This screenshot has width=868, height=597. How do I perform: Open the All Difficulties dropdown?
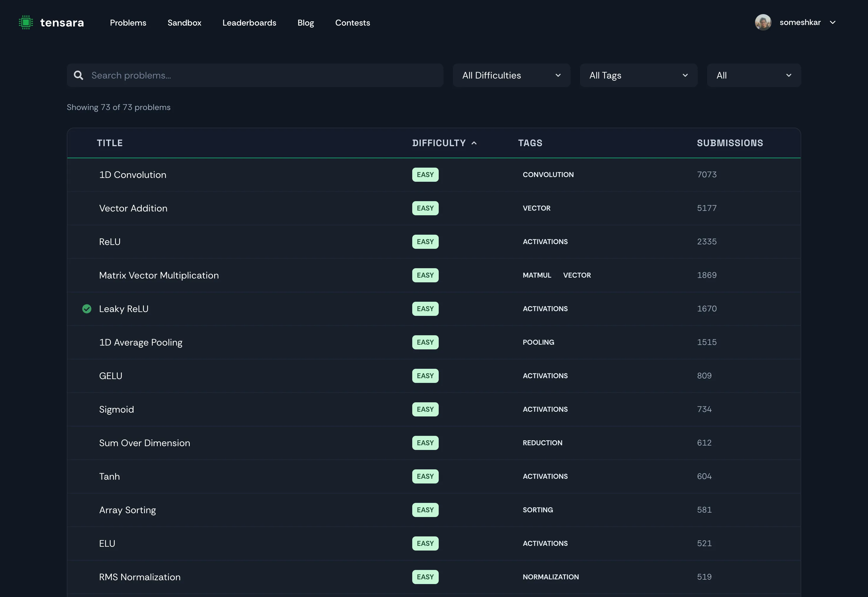point(511,76)
